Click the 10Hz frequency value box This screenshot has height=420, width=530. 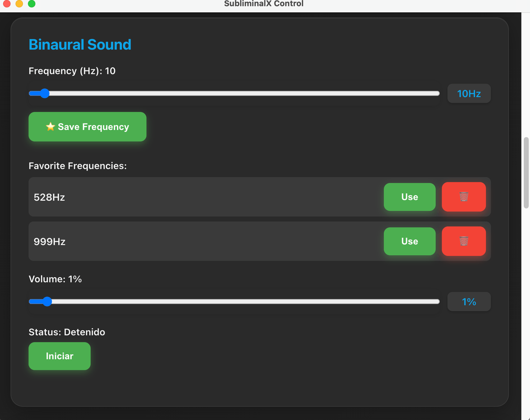[469, 94]
